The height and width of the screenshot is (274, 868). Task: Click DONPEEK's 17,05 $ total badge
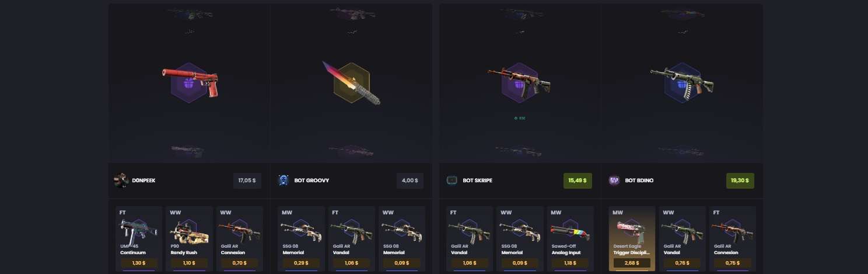[x=246, y=181]
